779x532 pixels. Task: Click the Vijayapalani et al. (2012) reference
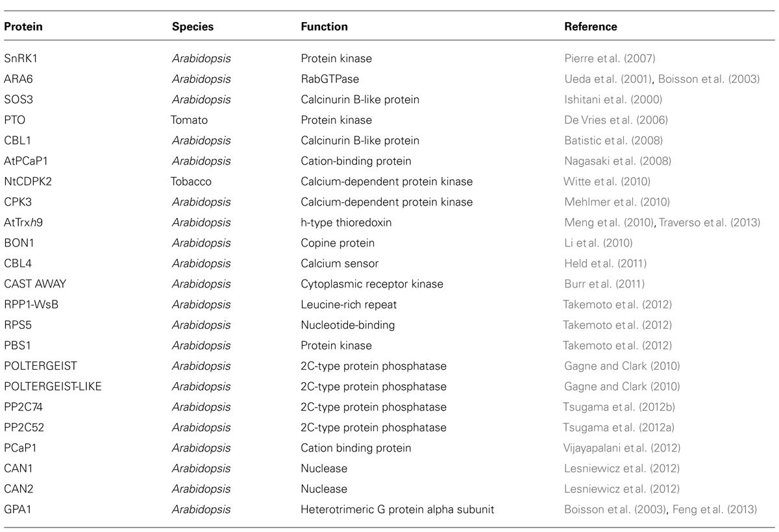pos(620,448)
